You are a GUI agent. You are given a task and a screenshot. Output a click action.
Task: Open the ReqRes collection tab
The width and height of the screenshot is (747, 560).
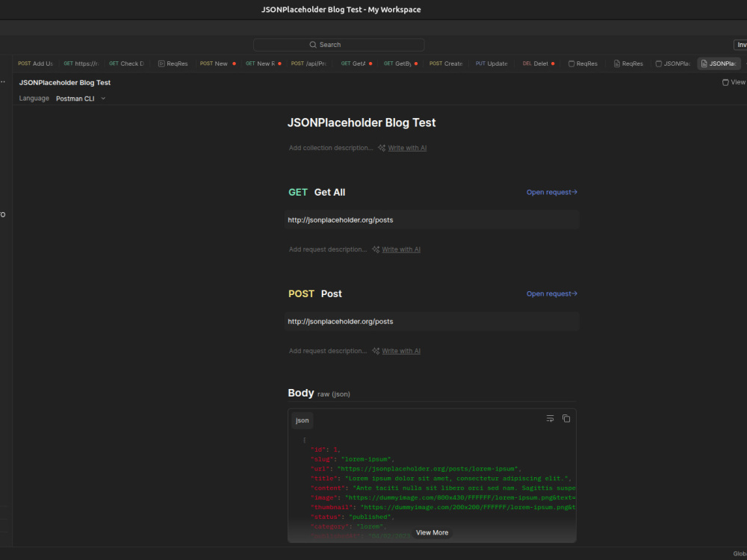(x=583, y=63)
